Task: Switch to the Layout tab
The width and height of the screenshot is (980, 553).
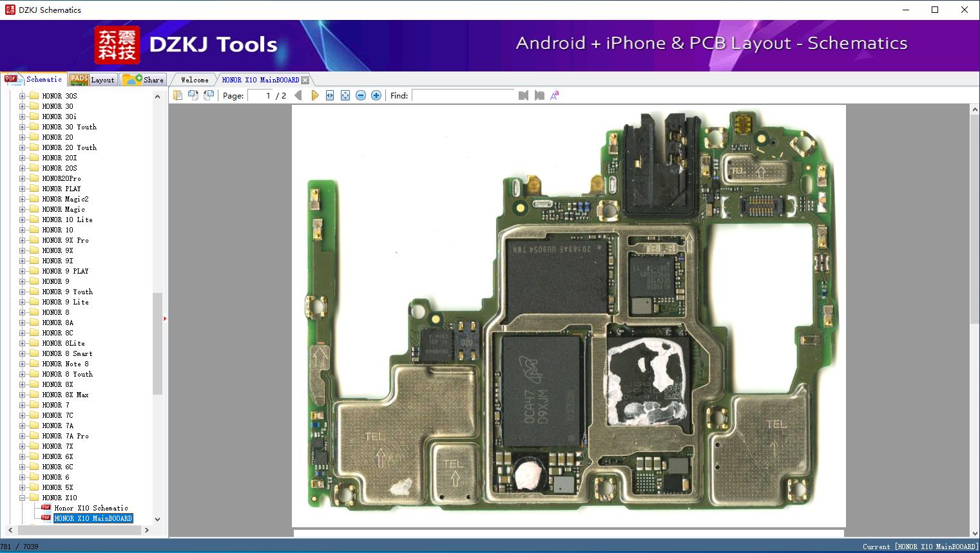Action: [92, 79]
